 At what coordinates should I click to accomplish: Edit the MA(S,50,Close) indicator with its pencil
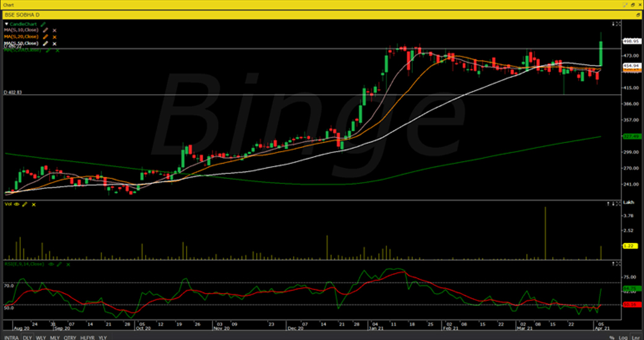46,43
